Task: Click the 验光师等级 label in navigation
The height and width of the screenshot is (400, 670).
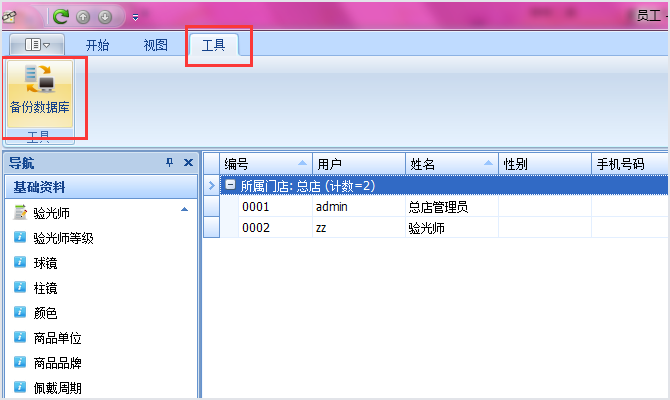Action: click(63, 238)
